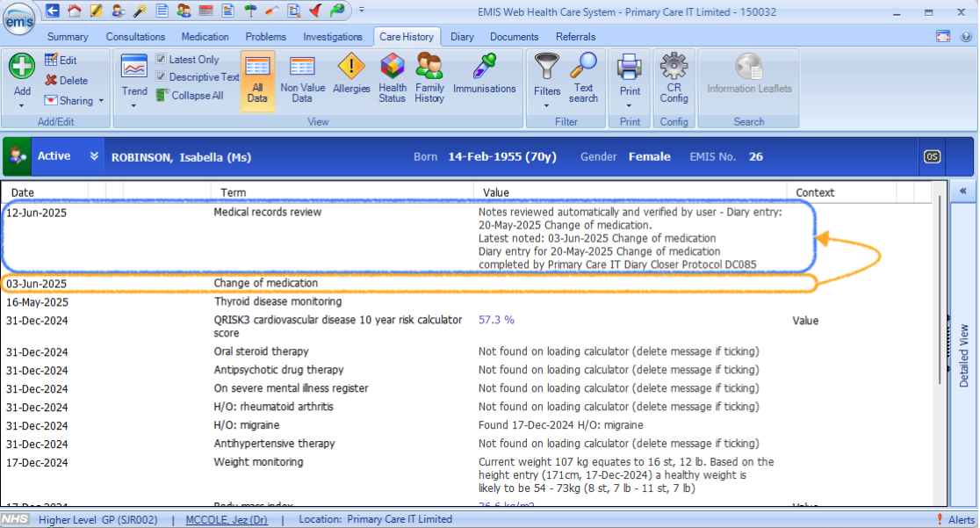Image resolution: width=980 pixels, height=528 pixels.
Task: Switch to the Problems tab
Action: [x=265, y=37]
